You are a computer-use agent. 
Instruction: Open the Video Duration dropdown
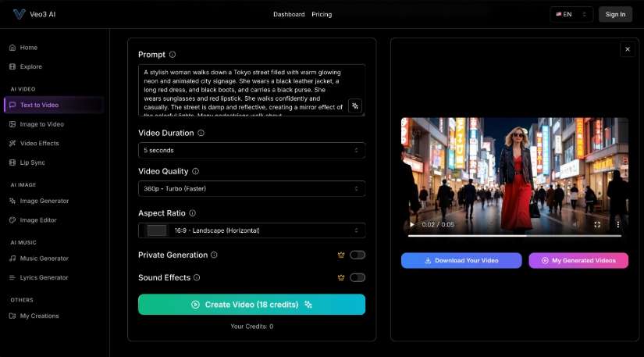[251, 150]
